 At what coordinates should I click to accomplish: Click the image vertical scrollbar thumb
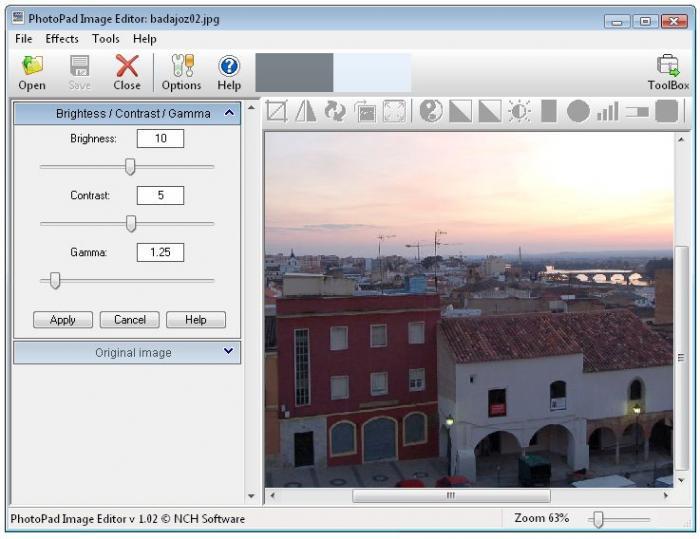pos(681,358)
